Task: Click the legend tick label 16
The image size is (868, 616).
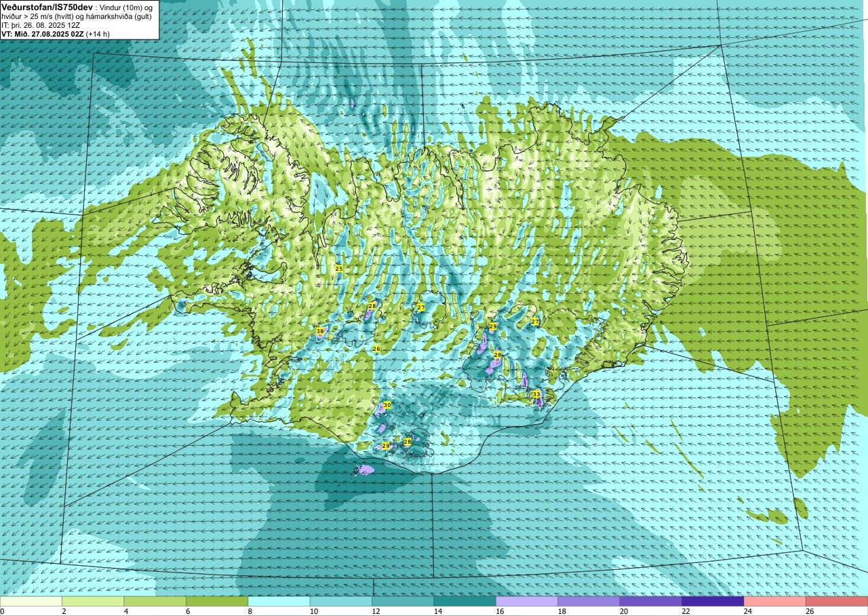Action: (500, 611)
